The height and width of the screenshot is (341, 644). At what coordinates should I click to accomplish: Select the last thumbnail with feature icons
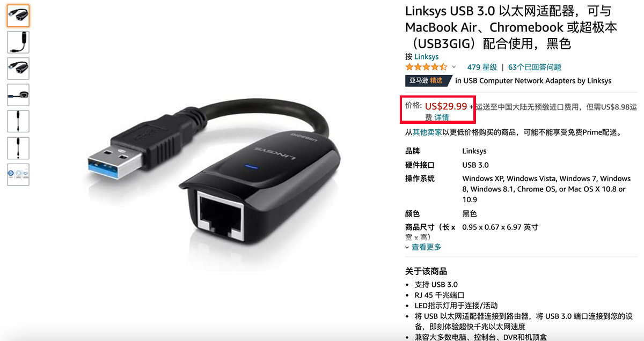[18, 174]
